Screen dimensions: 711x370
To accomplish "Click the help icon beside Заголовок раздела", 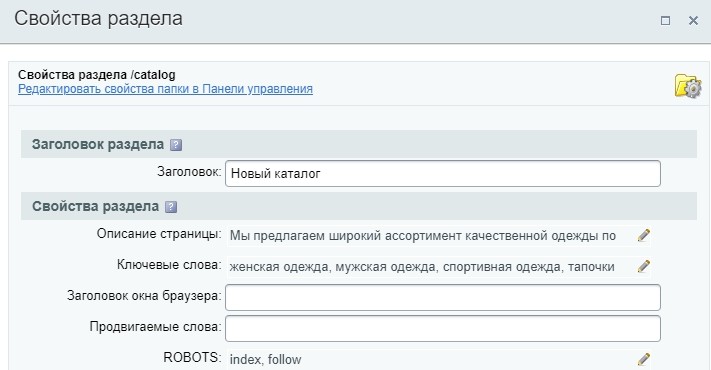I will click(x=175, y=145).
